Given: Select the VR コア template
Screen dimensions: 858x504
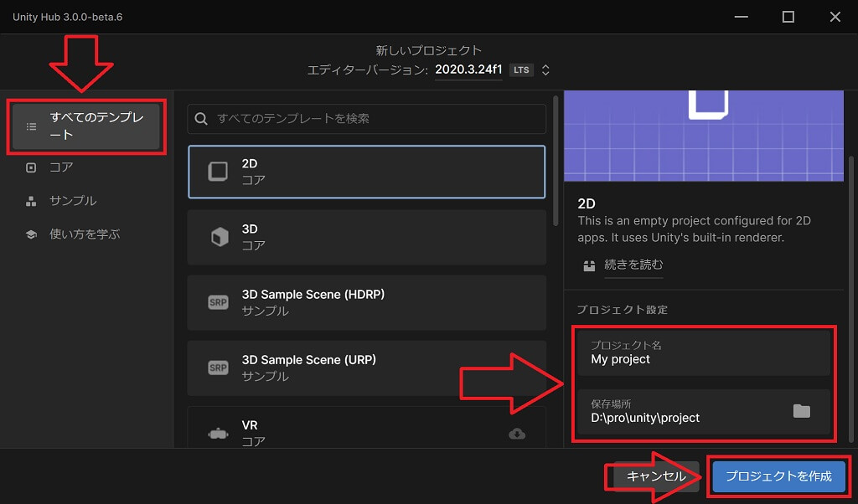Looking at the screenshot, I should coord(367,428).
